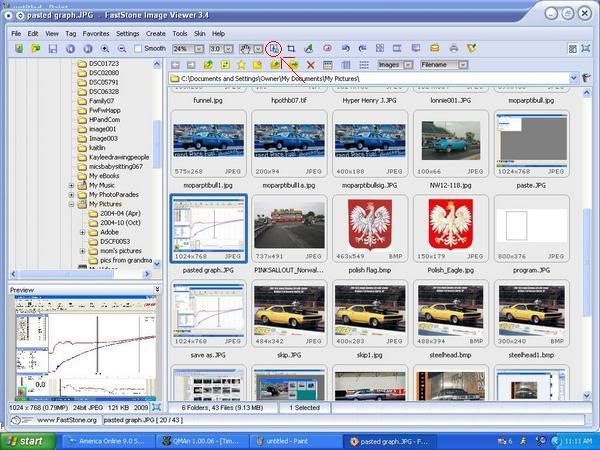Go to next image with blue right arrow
Viewport: 600px width, 450px height.
[88, 49]
